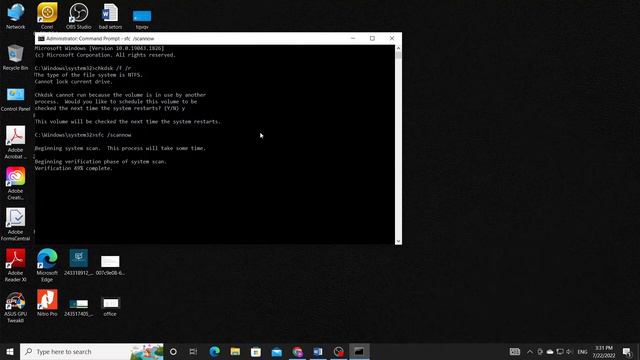Select the ASUS GPU Tweak shortcut
This screenshot has height=360, width=640.
pyautogui.click(x=16, y=307)
